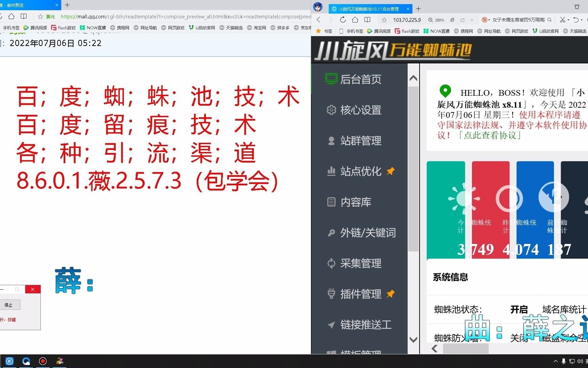Open home page in the right browser toolbar
This screenshot has height=368, width=588.
tap(355, 20)
